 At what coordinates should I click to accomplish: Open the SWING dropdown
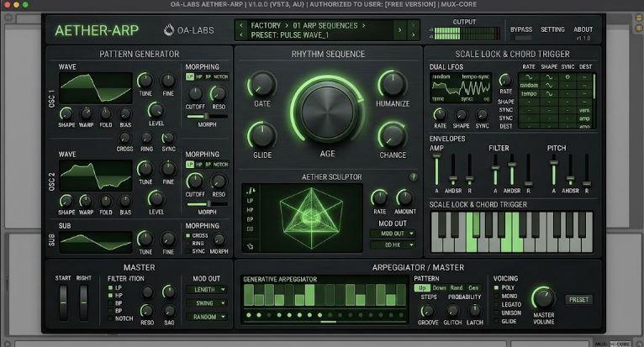tap(207, 303)
